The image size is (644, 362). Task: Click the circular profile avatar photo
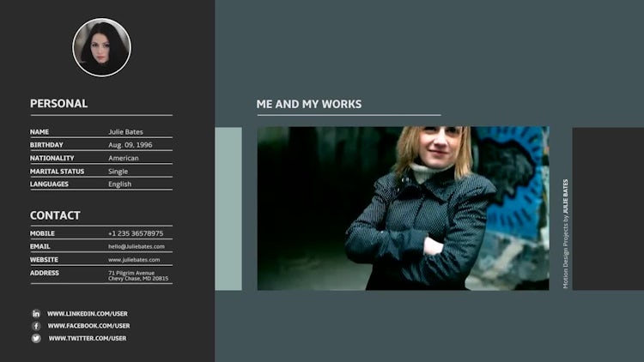tap(101, 48)
